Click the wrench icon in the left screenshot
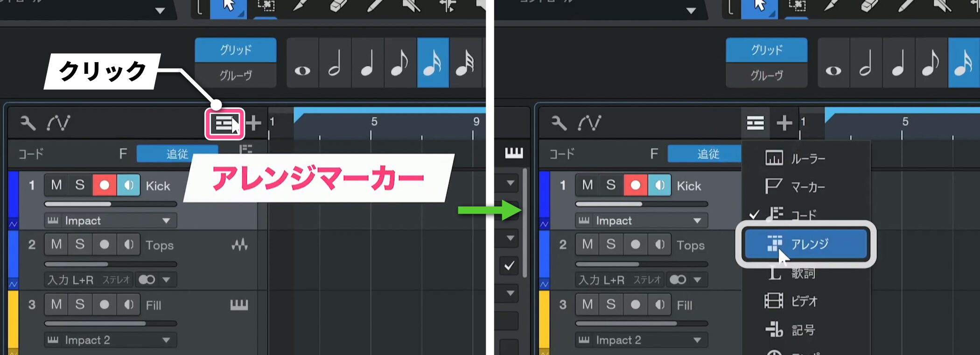Image resolution: width=980 pixels, height=355 pixels. click(x=28, y=123)
